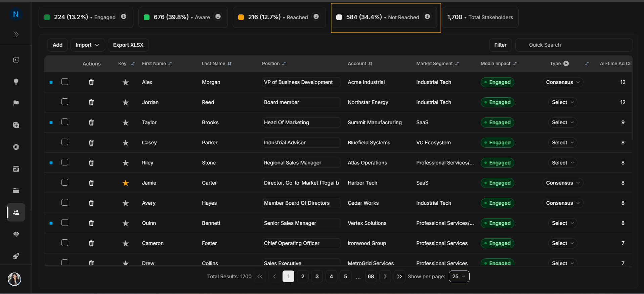The width and height of the screenshot is (644, 294).
Task: Open the globe sidebar icon
Action: click(x=16, y=147)
